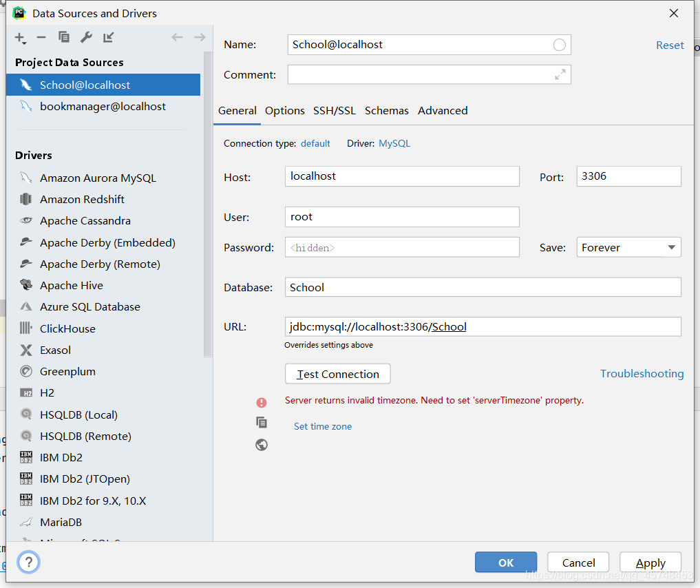Switch to the Schemas tab
This screenshot has height=588, width=700.
[x=386, y=111]
